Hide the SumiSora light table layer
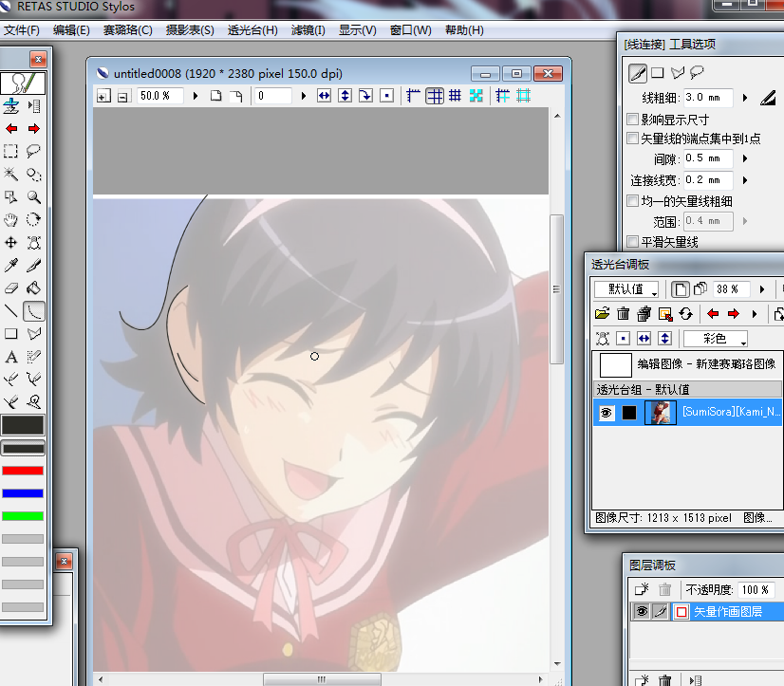The height and width of the screenshot is (686, 784). (x=607, y=413)
